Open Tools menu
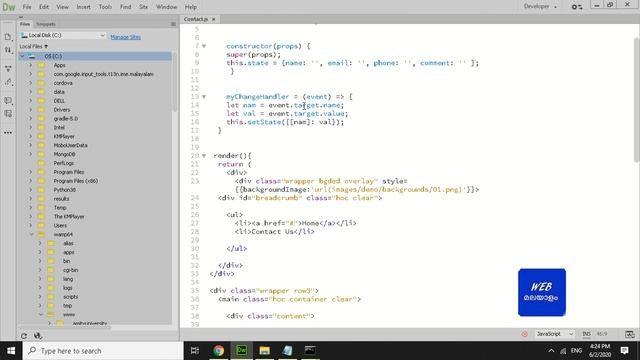Image resolution: width=640 pixels, height=360 pixels. click(105, 7)
